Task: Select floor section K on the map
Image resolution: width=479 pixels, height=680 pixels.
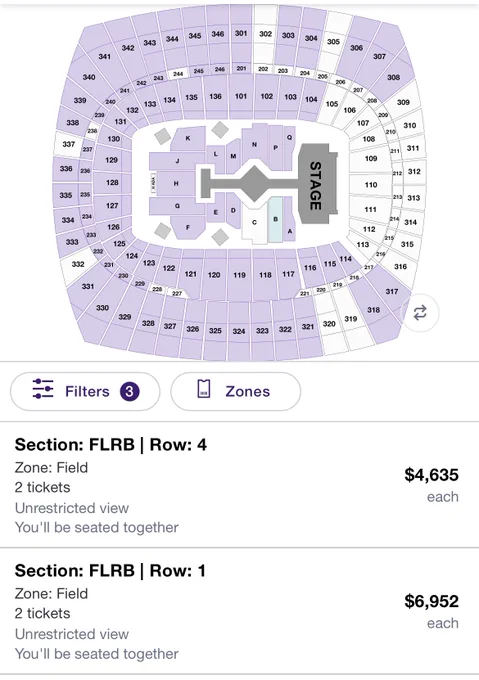Action: [x=188, y=139]
